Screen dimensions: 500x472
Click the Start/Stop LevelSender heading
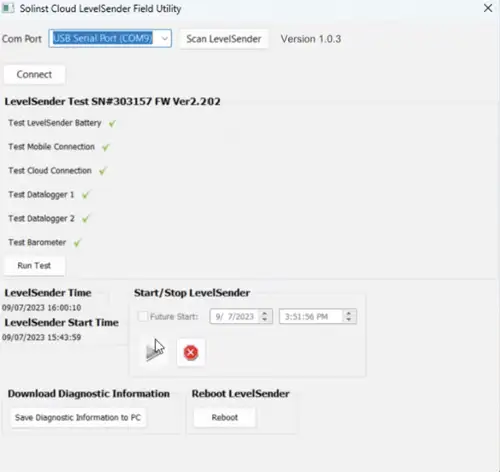(192, 293)
